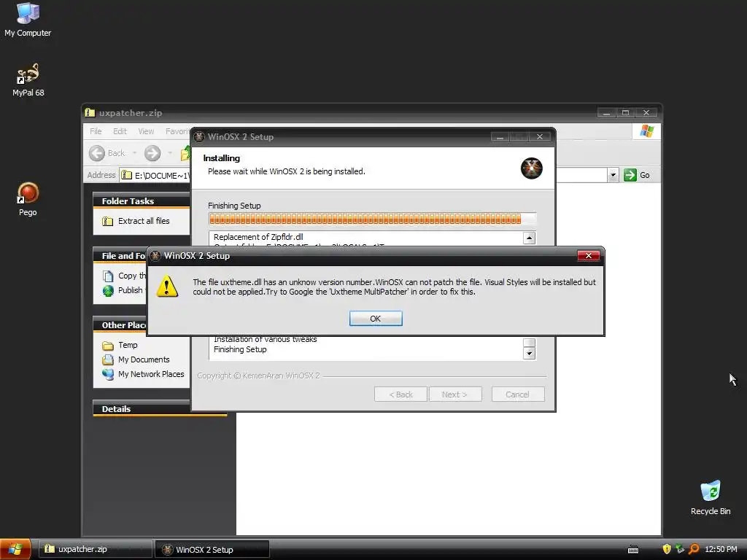Click the Windows flag logo in explorer
747x560 pixels.
[x=646, y=131]
